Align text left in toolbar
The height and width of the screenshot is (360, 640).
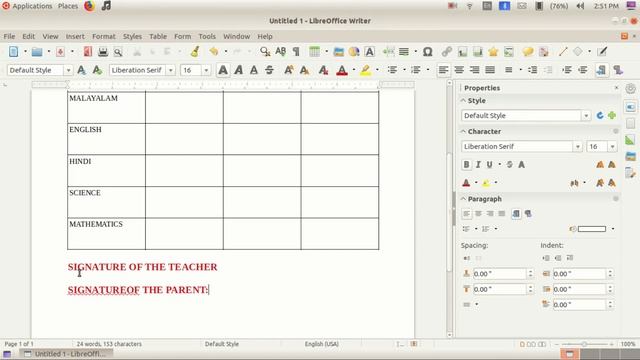click(443, 70)
